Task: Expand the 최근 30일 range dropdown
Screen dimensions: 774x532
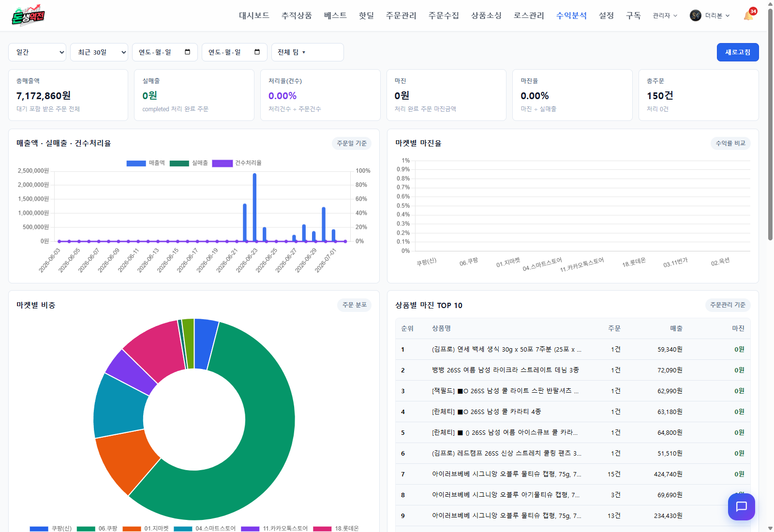Action: point(99,52)
